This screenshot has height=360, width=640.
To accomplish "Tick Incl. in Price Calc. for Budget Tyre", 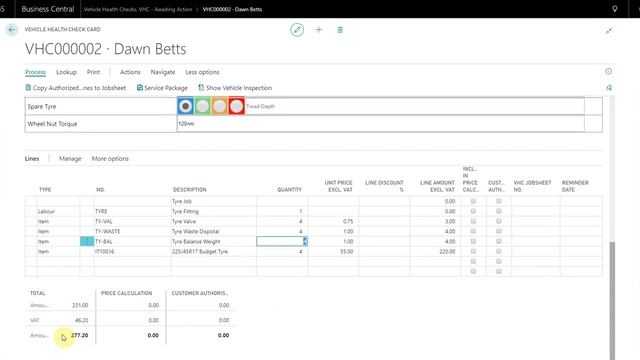I will click(473, 251).
